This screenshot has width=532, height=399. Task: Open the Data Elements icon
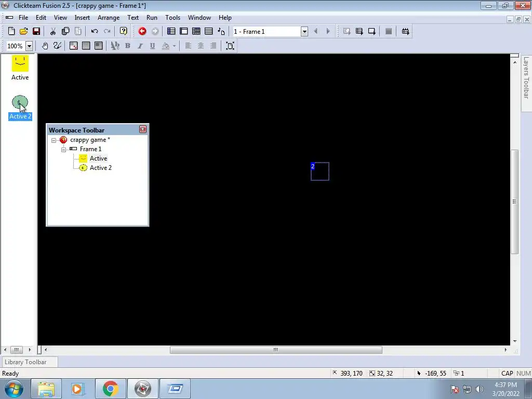point(221,31)
